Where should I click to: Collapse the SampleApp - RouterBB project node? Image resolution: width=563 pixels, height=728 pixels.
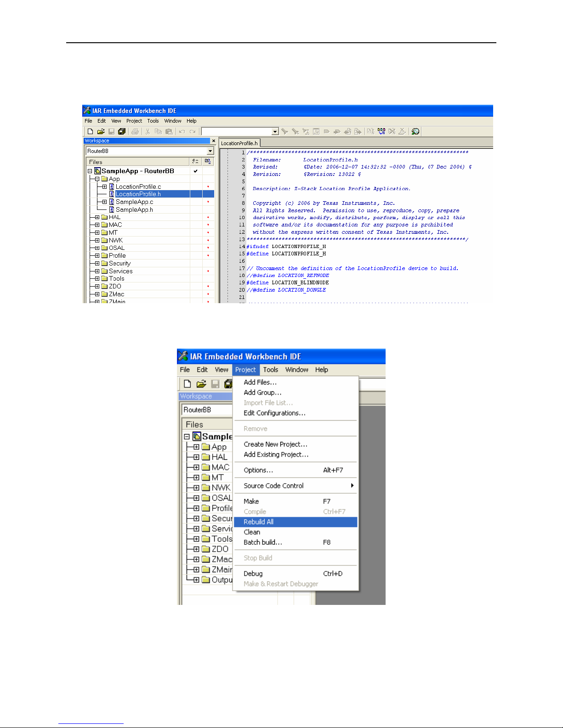click(90, 171)
